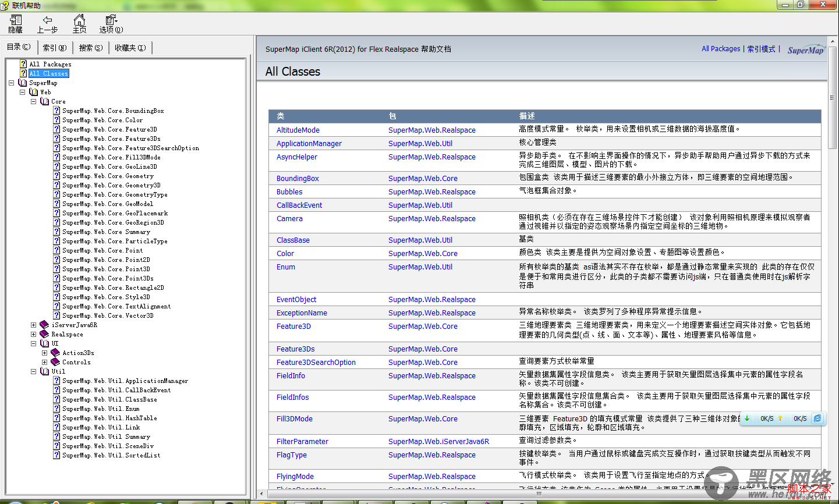
Task: Open the All Packages header link
Action: coord(721,49)
